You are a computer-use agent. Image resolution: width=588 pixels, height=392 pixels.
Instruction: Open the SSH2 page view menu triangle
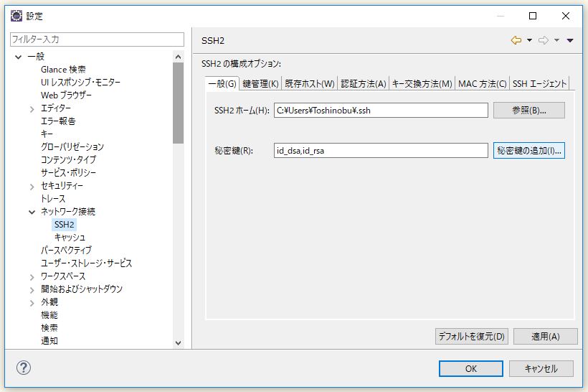[x=570, y=40]
